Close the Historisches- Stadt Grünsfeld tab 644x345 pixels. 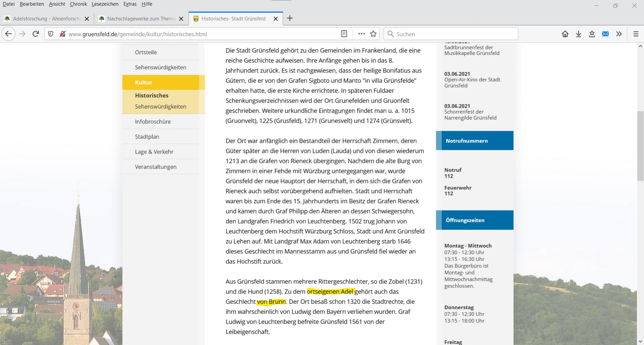(276, 19)
